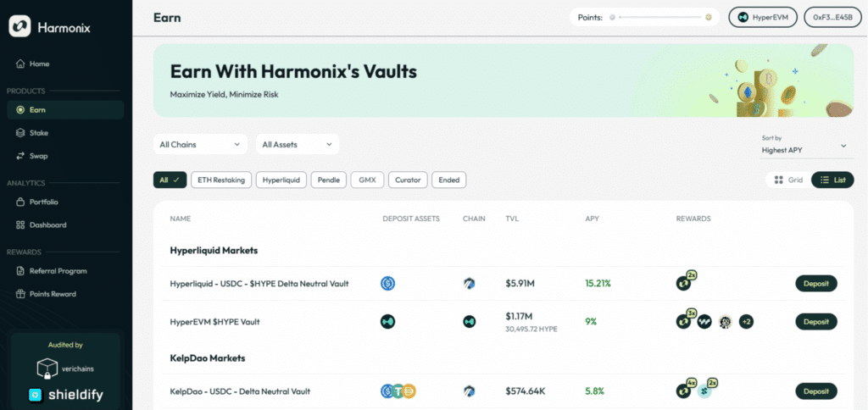Select the All filter chip
The height and width of the screenshot is (410, 868).
(170, 180)
